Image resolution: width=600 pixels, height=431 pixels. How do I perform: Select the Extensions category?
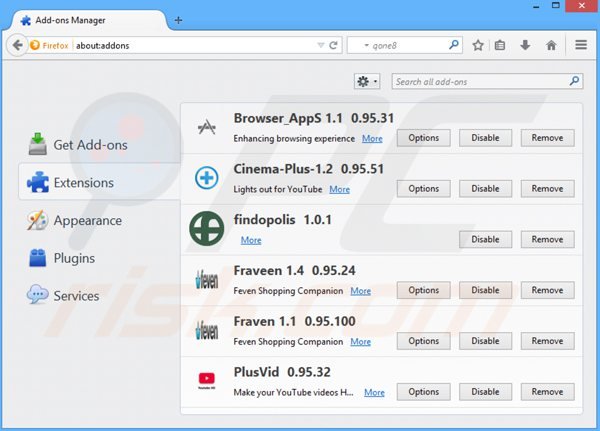[x=99, y=182]
